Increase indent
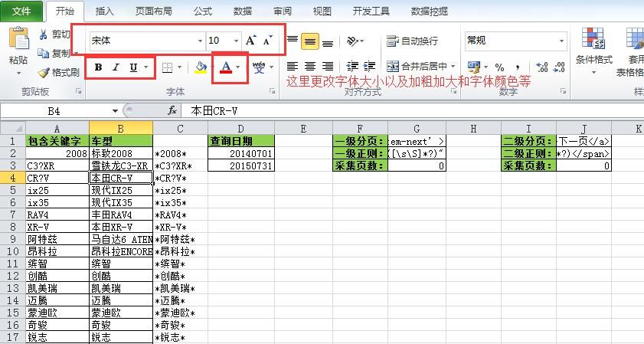Image resolution: width=644 pixels, height=344 pixels. tap(369, 66)
